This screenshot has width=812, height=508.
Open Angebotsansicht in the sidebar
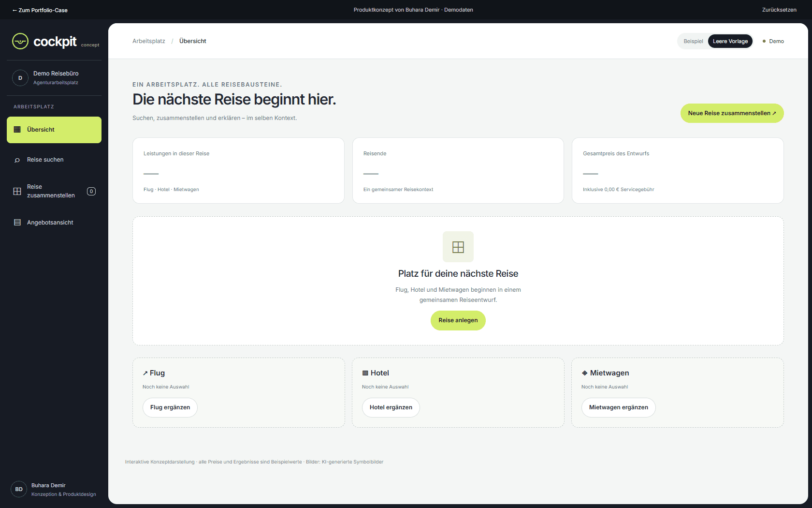(x=54, y=223)
